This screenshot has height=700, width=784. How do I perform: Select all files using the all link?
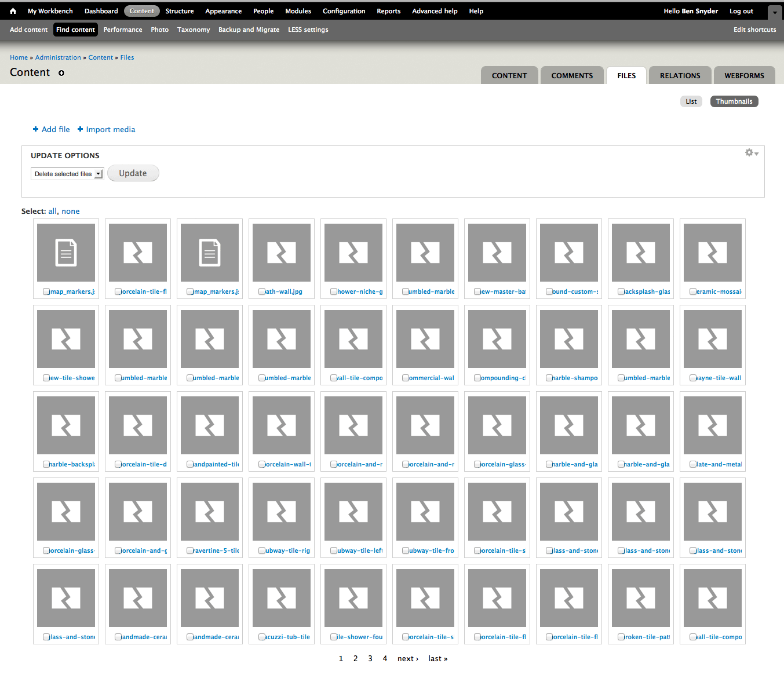[52, 211]
